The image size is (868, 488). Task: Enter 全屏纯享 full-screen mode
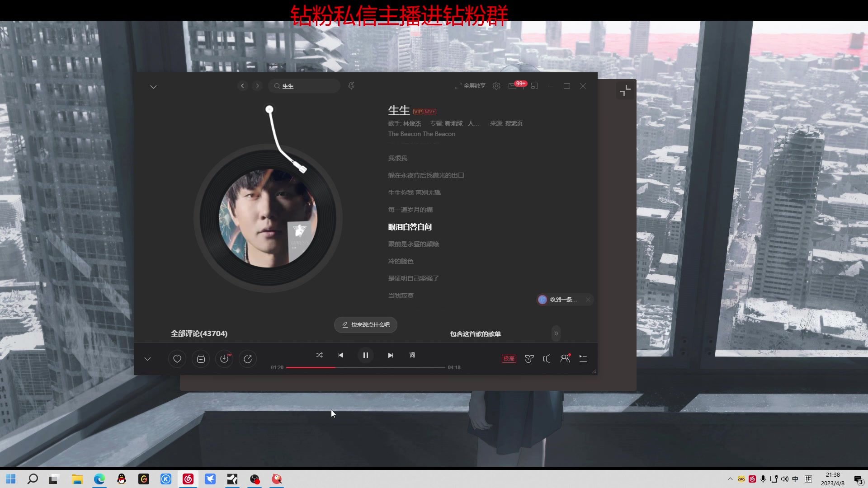[474, 85]
